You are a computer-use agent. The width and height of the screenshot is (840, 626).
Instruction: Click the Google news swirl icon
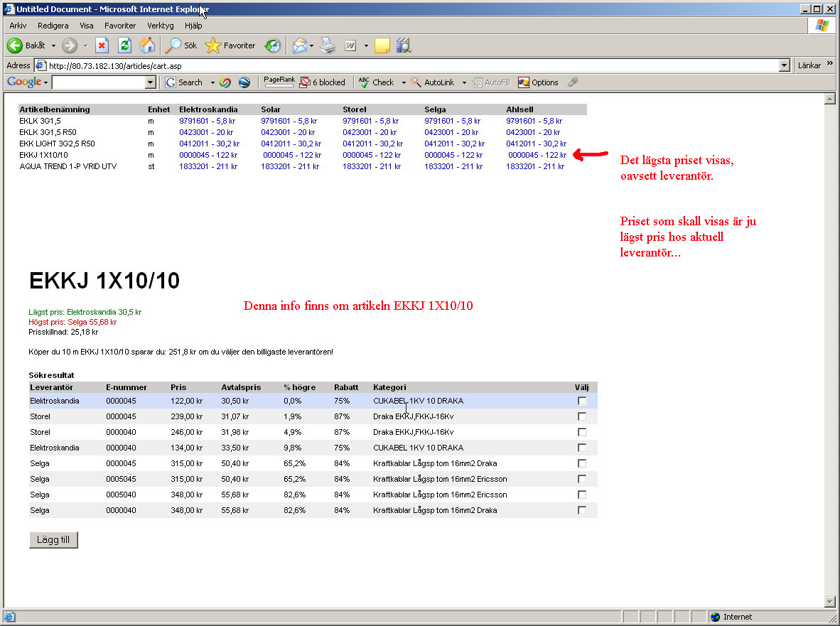pos(225,82)
